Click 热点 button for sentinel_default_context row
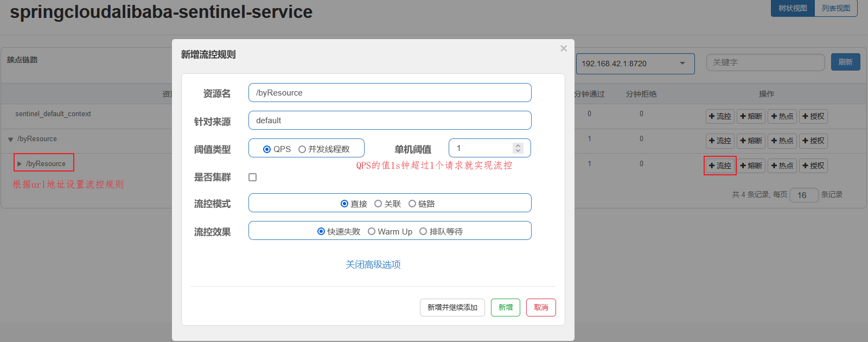This screenshot has width=868, height=342. (782, 116)
